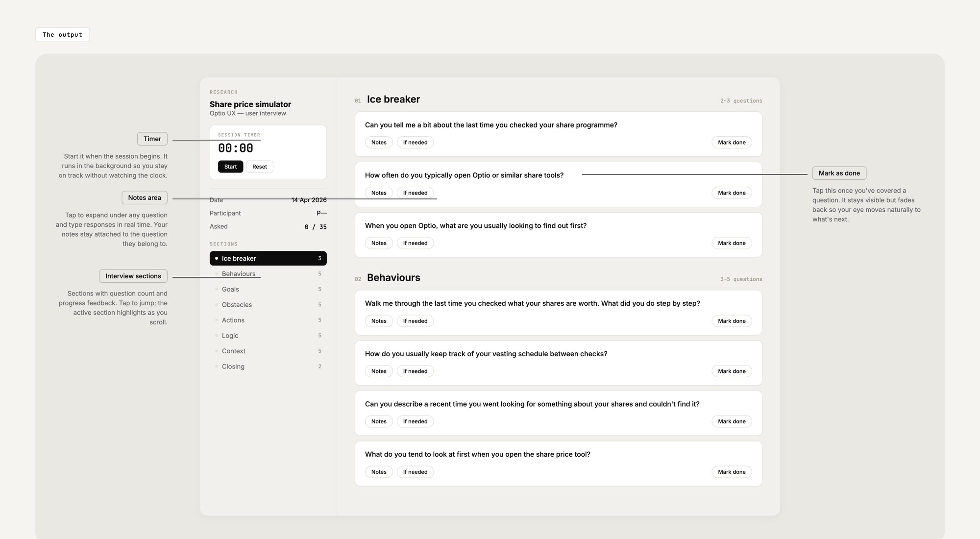Show If needed for the vesting schedule question

(x=415, y=371)
